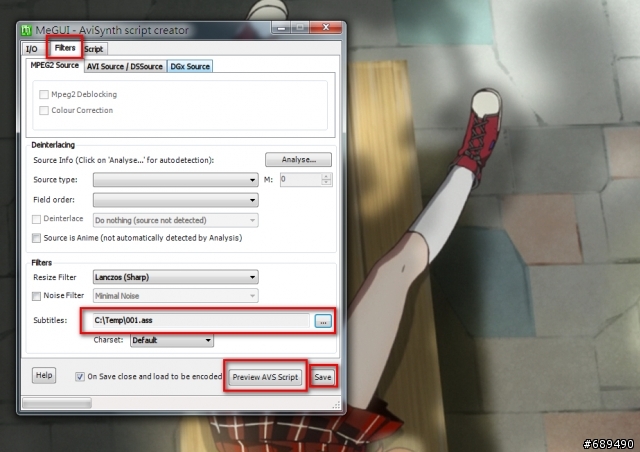Click the progress bar at window bottom

57,403
